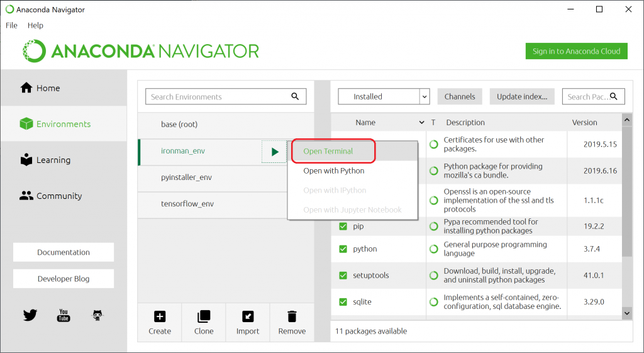The width and height of the screenshot is (644, 353).
Task: Click the 11 packages available status text
Action: coord(371,331)
